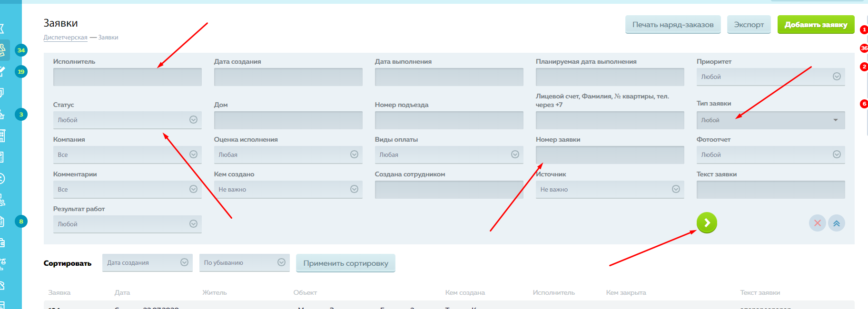
Task: Expand the Компания dropdown
Action: point(127,155)
